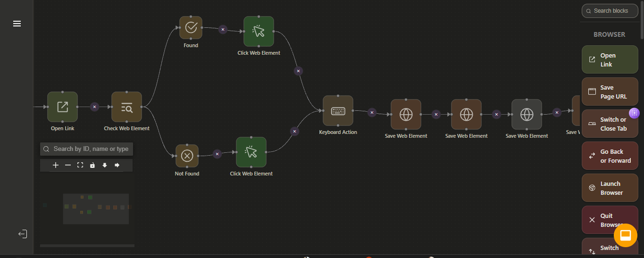Delete edge between second and grey Save Web Element
The width and height of the screenshot is (644, 258).
click(496, 114)
